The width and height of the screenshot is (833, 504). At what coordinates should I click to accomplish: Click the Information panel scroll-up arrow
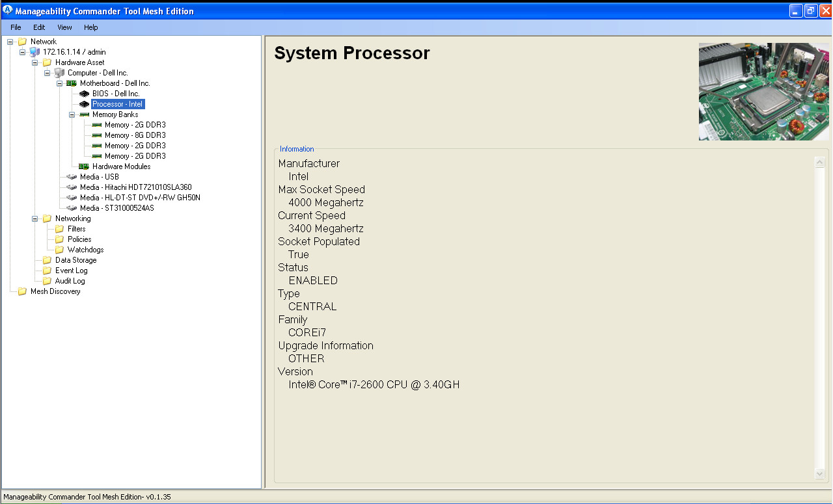point(820,163)
